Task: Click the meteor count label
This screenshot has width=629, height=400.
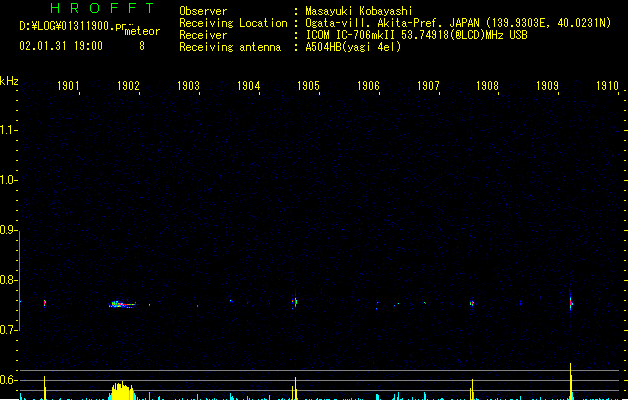Action: (142, 31)
